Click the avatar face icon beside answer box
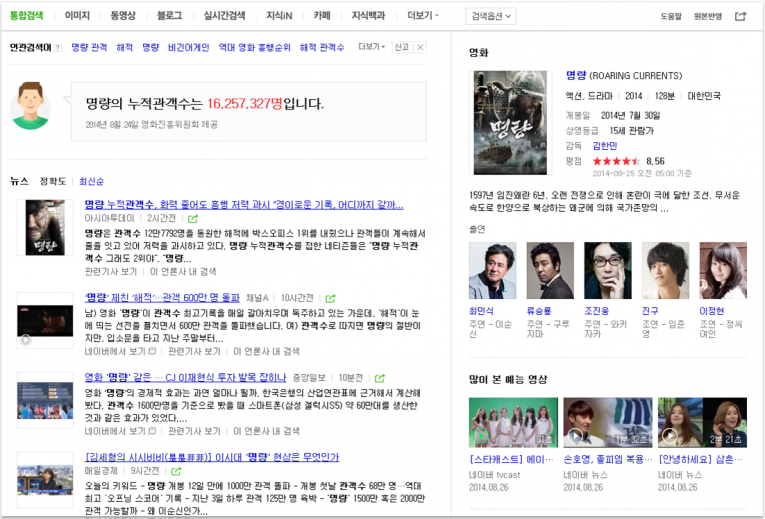Image resolution: width=765 pixels, height=519 pixels. [30, 106]
